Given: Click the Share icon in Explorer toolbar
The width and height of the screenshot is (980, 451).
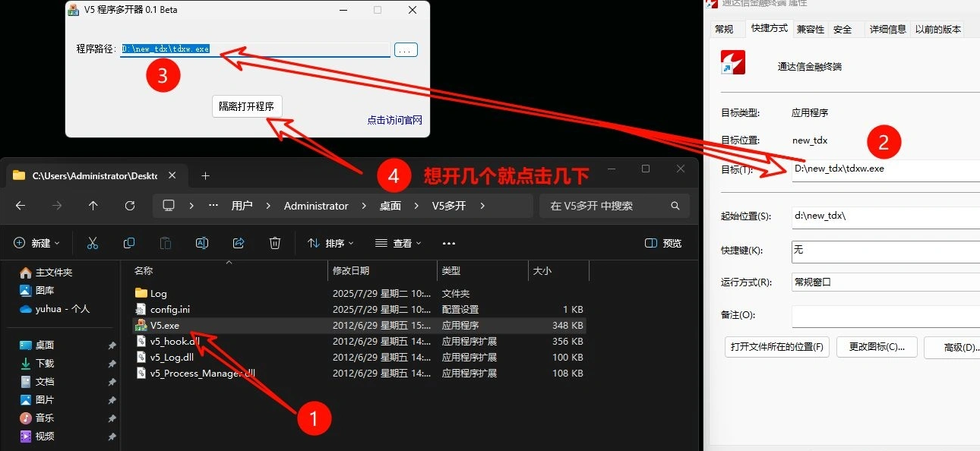Looking at the screenshot, I should 238,243.
